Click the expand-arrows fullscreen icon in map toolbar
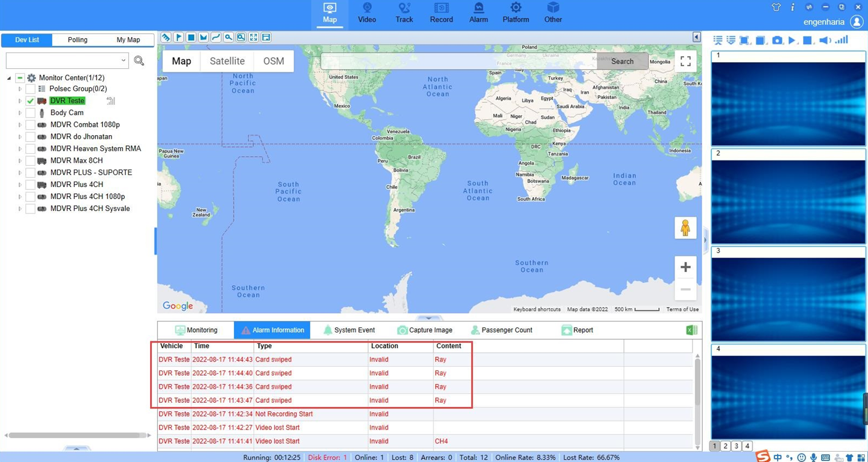The image size is (868, 462). click(253, 37)
